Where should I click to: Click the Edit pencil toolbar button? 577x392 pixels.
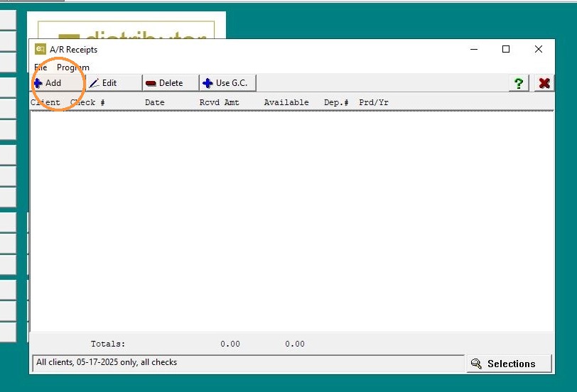coord(114,83)
